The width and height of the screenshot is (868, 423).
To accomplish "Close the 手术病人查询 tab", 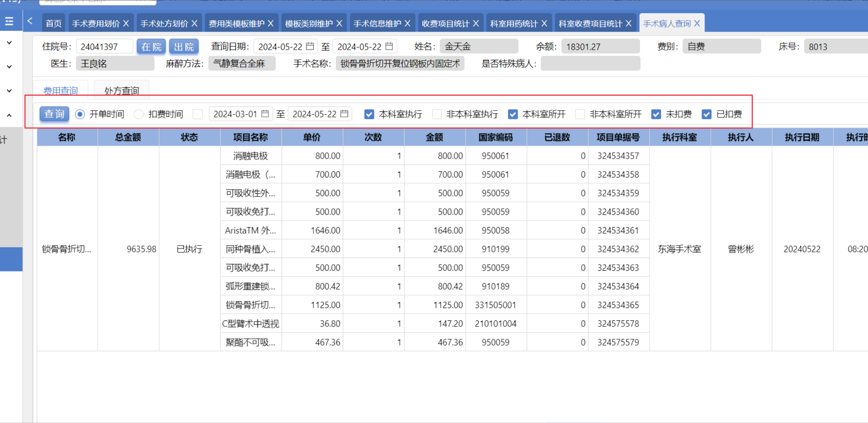I will tap(697, 24).
